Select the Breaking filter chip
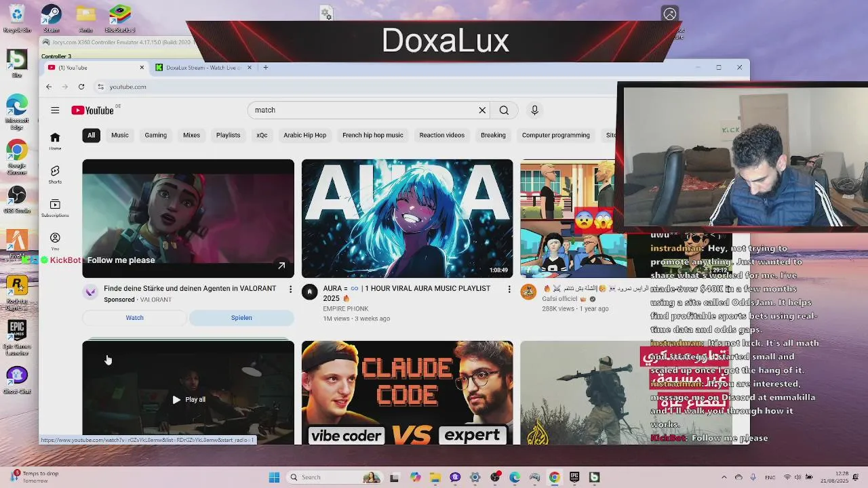868x488 pixels. (493, 135)
